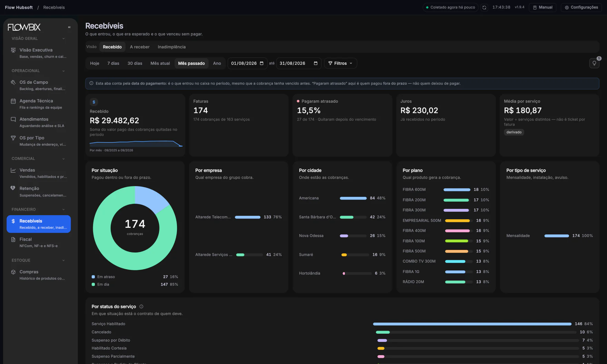Click the 15,5% Pagaram atrasado value
Image resolution: width=607 pixels, height=364 pixels.
[x=309, y=111]
